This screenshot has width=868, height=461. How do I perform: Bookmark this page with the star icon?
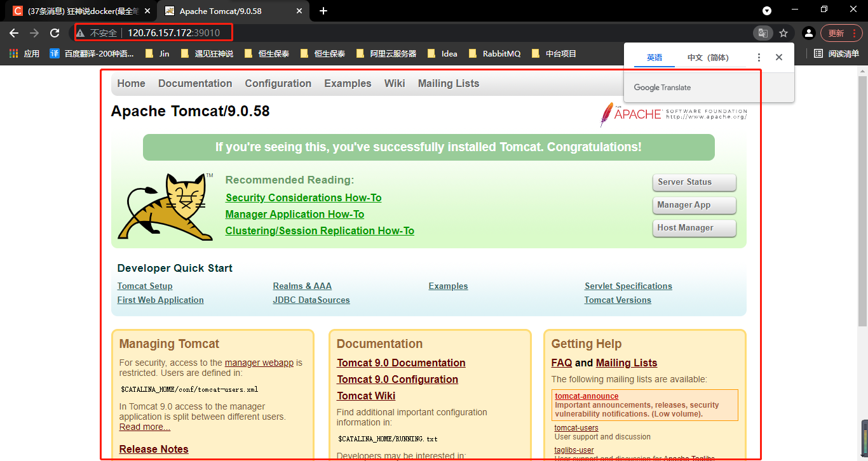tap(783, 33)
